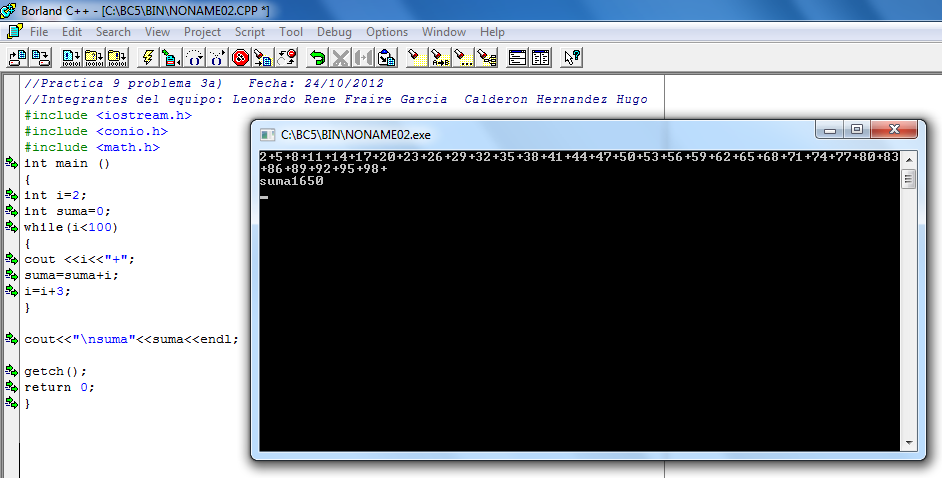Click the NONAME02.exe console title icon
This screenshot has height=484, width=942.
tap(267, 135)
